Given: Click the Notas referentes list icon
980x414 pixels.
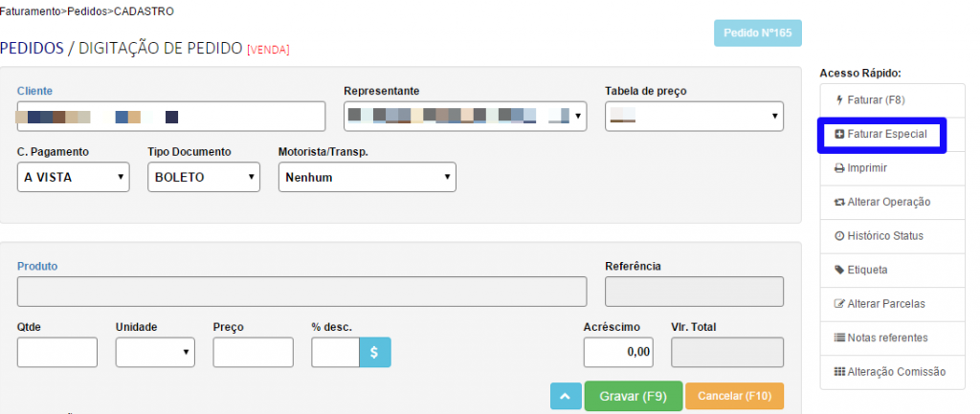Looking at the screenshot, I should 839,338.
